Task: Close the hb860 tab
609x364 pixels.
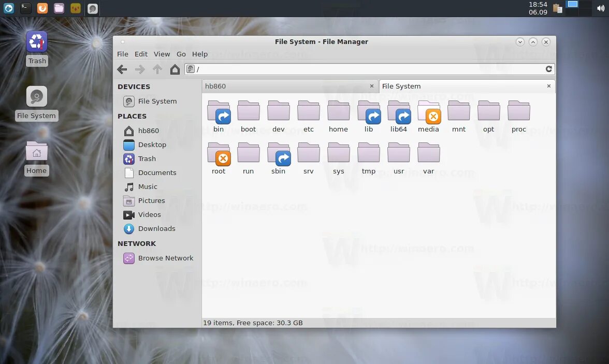Action: pos(372,86)
